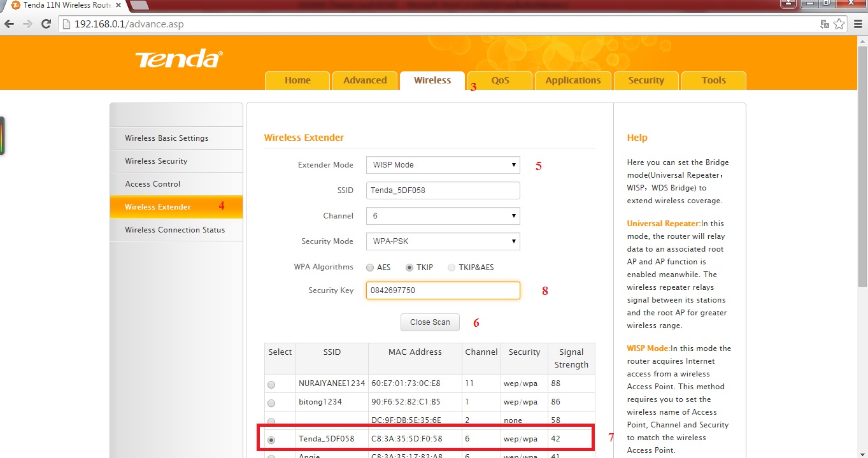The width and height of the screenshot is (868, 458).
Task: Click the Close Scan button
Action: (x=430, y=322)
